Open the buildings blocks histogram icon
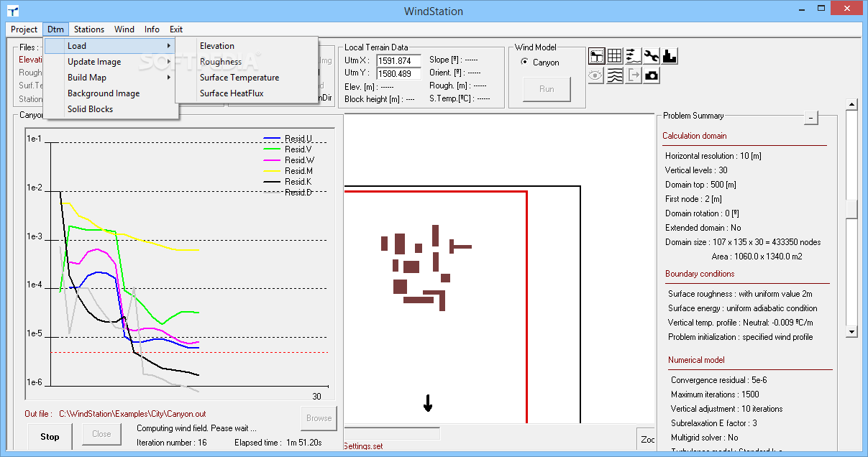Image resolution: width=868 pixels, height=457 pixels. coord(670,56)
